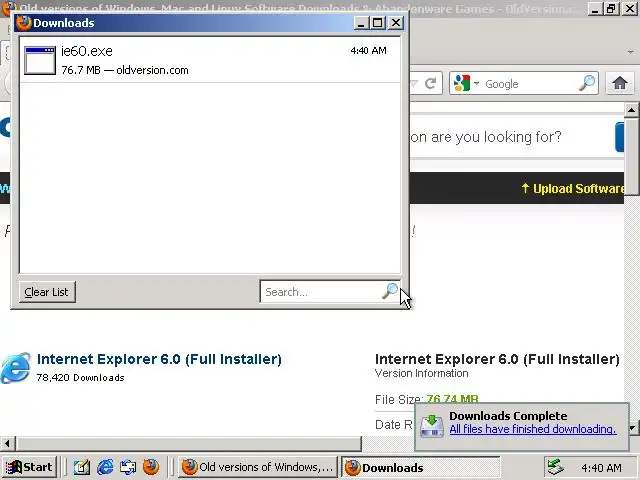Viewport: 640px width, 480px height.
Task: Click the Show Desktop quick launch icon
Action: pos(128,467)
